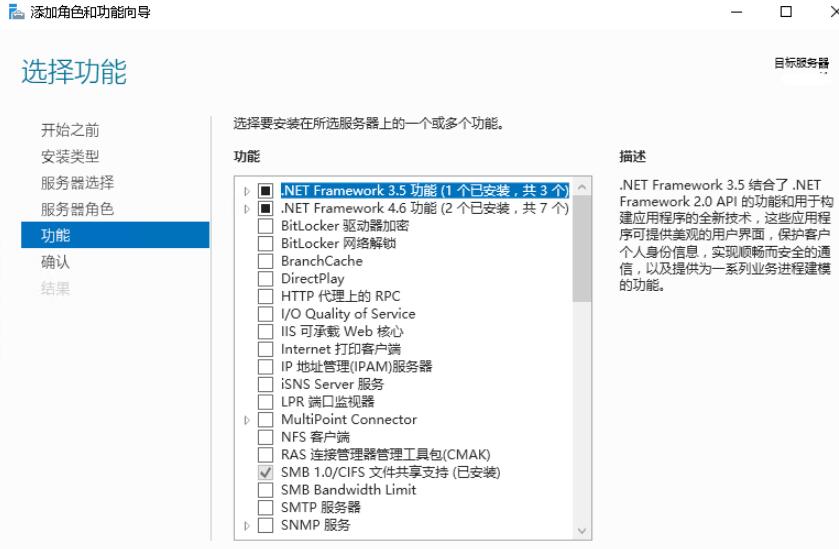Select SMB Bandwidth Limit row text
839x549 pixels.
pyautogui.click(x=348, y=490)
